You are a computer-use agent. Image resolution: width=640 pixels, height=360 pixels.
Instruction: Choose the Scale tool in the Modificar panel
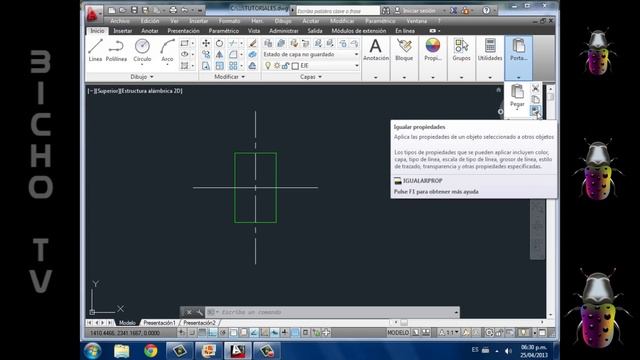220,65
